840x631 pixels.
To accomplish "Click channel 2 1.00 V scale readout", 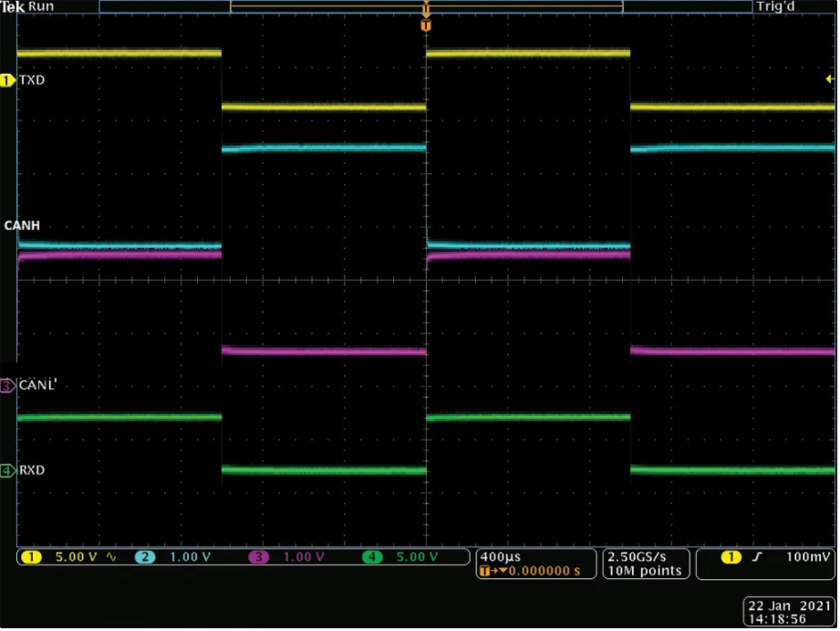I will [191, 558].
